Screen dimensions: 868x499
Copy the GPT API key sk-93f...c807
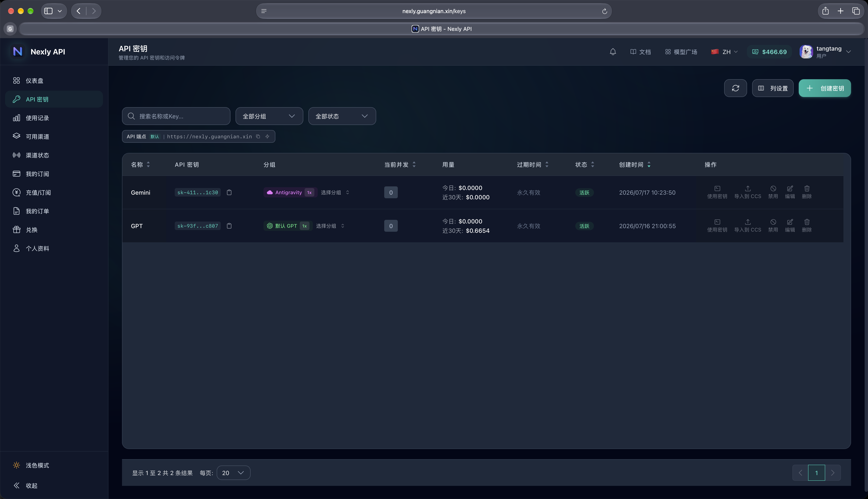click(229, 226)
